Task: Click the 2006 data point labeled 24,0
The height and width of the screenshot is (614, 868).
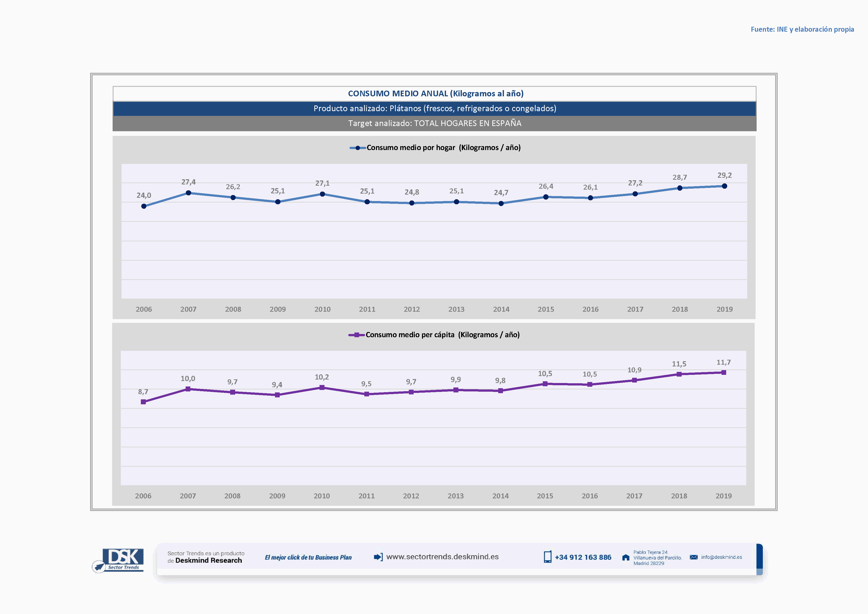Action: (x=144, y=206)
